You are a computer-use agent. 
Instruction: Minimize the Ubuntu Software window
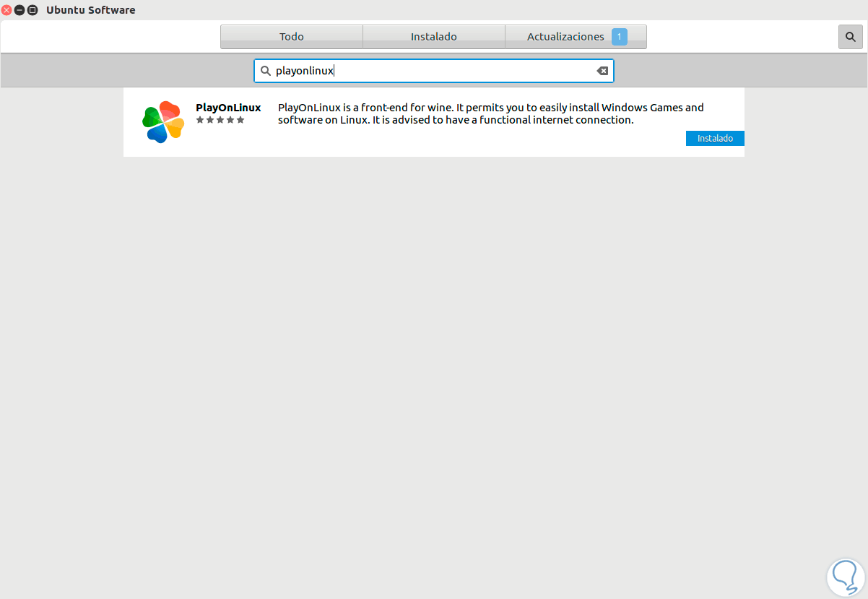pos(19,10)
